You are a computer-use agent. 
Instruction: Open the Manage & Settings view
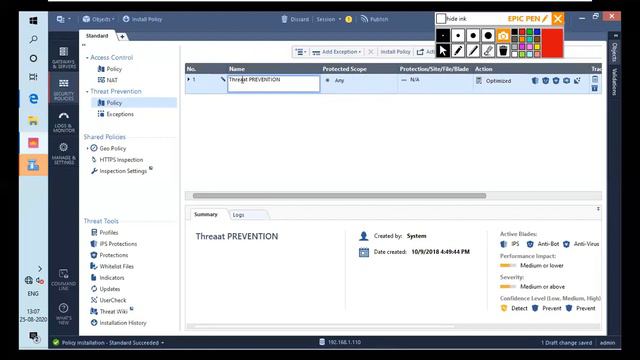pyautogui.click(x=63, y=153)
